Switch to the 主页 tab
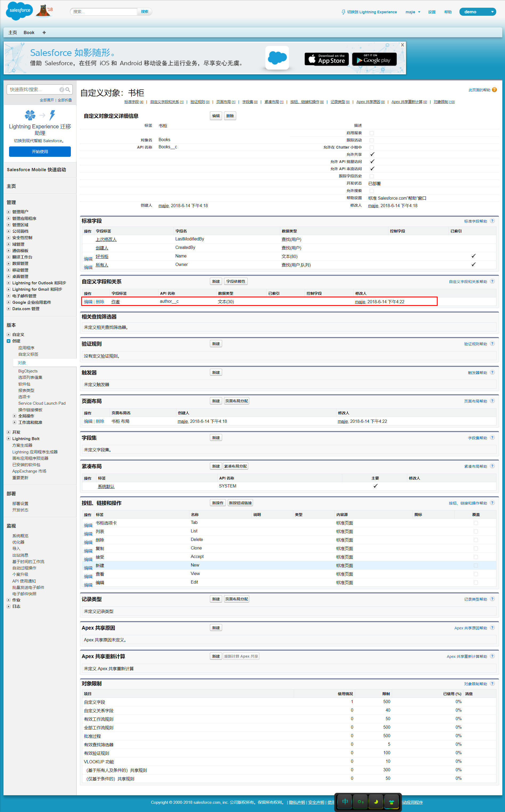Viewport: 505px width, 812px height. point(12,32)
